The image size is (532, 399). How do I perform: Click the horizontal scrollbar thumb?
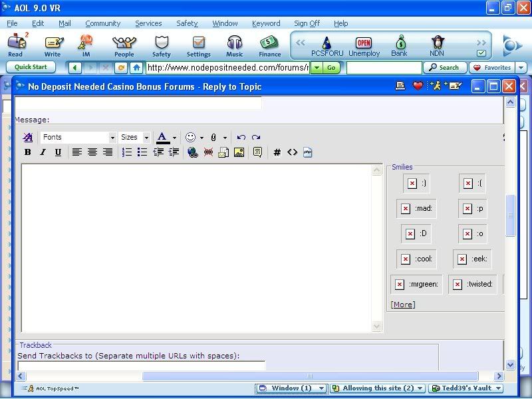pos(310,376)
